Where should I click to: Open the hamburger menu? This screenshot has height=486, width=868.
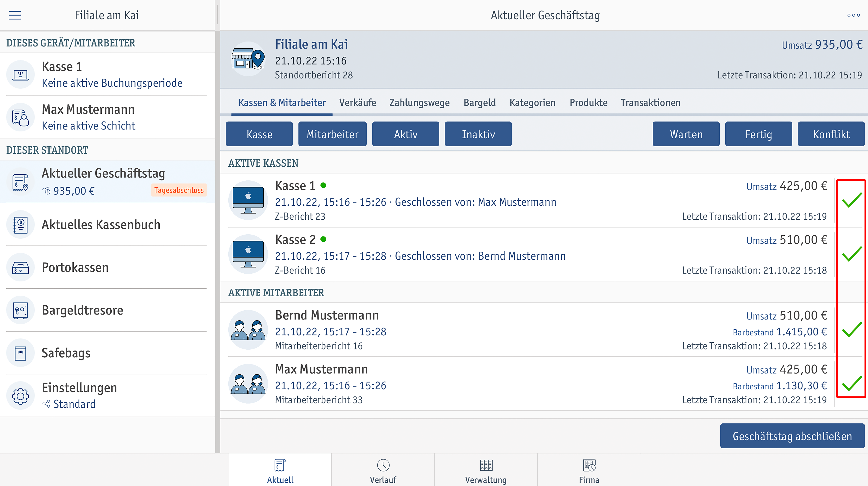tap(15, 15)
